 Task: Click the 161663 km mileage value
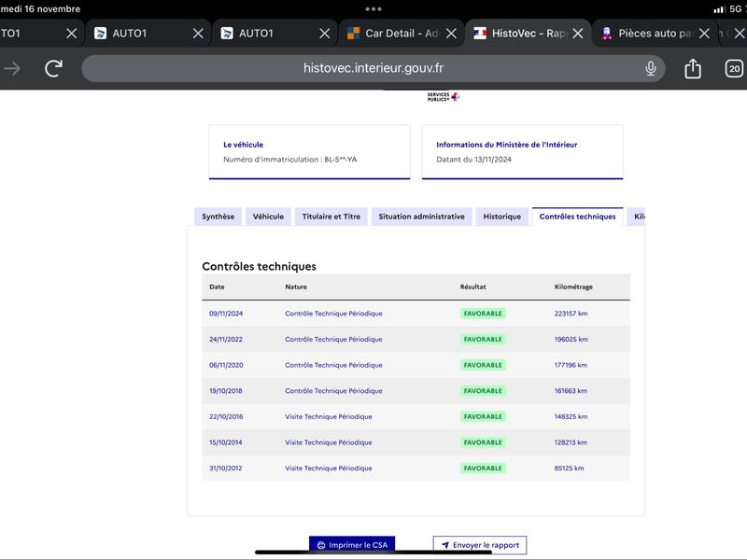(x=571, y=390)
